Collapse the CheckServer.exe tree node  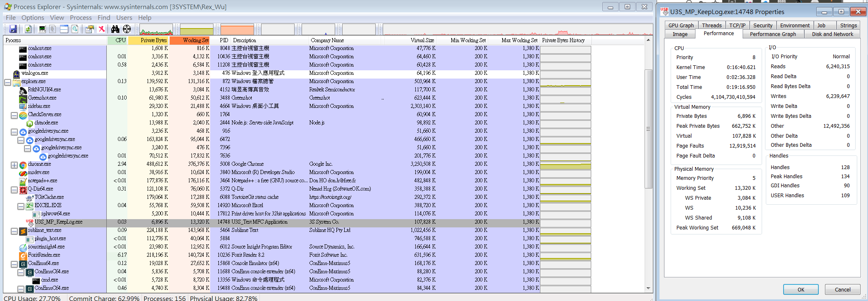[x=14, y=116]
